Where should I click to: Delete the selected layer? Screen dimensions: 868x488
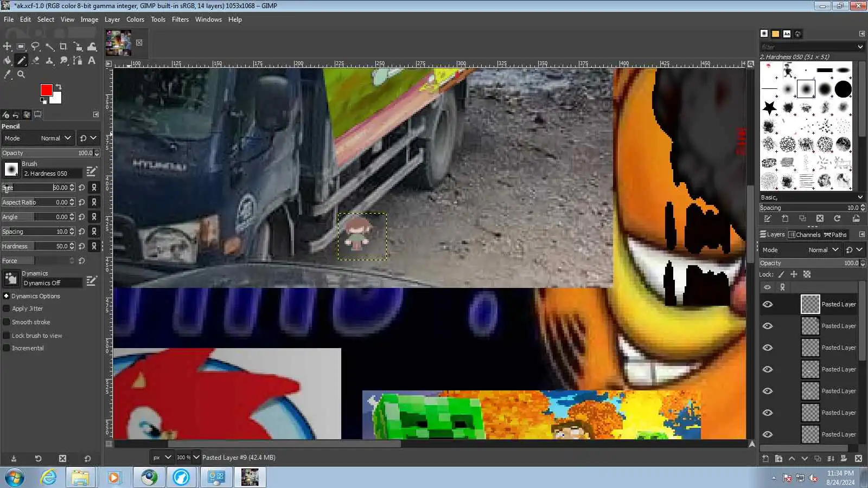coord(858,459)
